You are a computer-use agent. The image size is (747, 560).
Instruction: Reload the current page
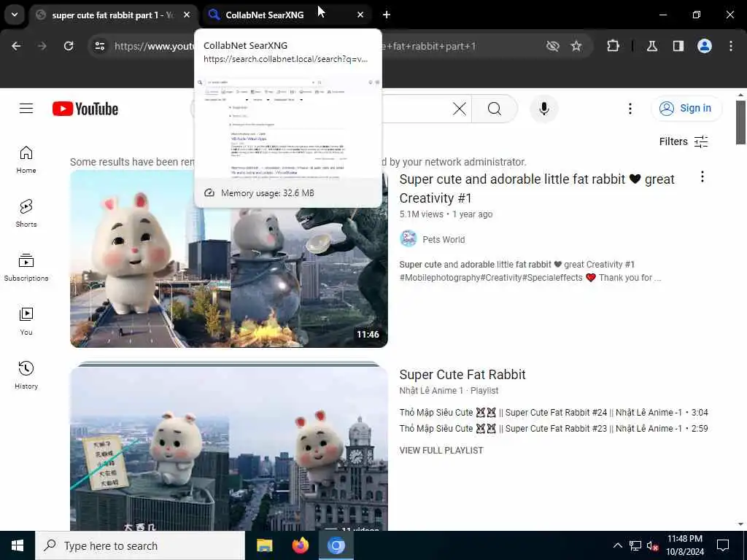pyautogui.click(x=69, y=46)
